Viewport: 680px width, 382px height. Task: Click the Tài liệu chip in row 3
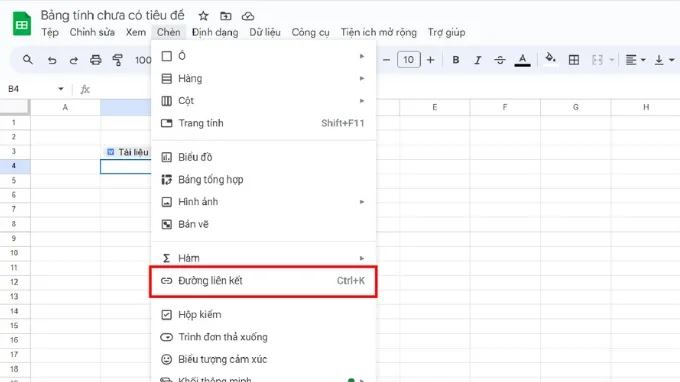click(128, 152)
